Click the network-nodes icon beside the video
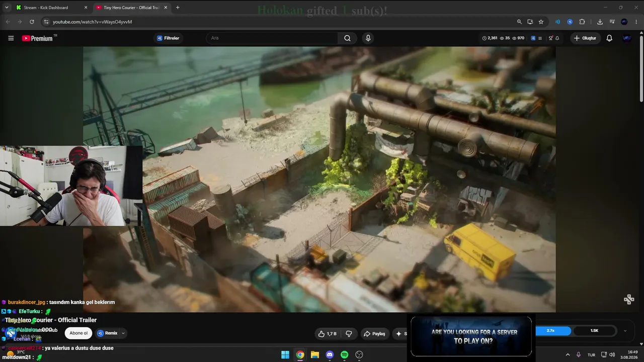 (x=629, y=300)
